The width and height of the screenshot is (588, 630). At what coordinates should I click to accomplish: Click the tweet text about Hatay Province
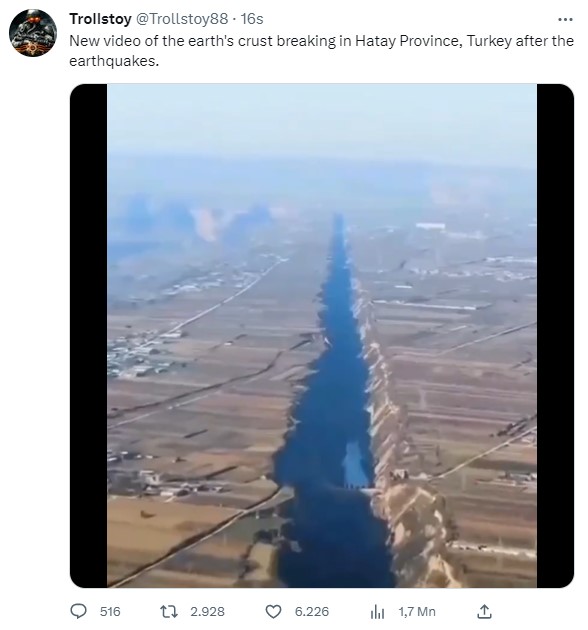(x=321, y=51)
